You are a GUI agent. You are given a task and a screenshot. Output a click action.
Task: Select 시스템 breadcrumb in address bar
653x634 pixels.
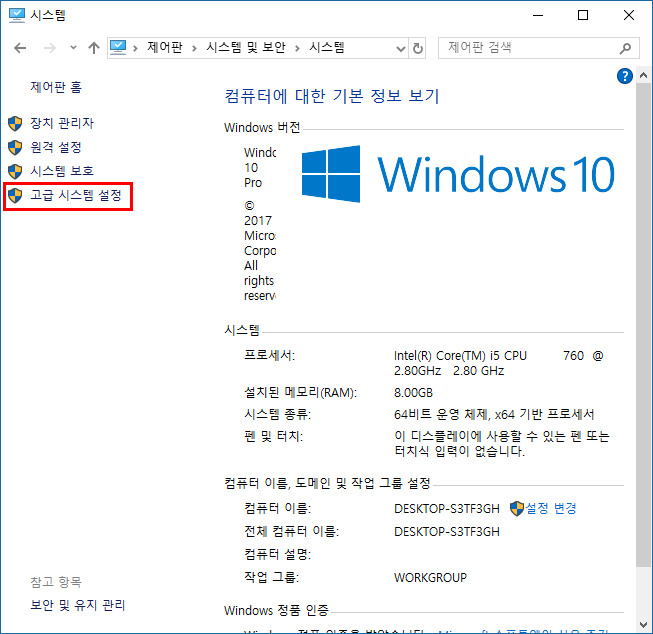pyautogui.click(x=326, y=47)
